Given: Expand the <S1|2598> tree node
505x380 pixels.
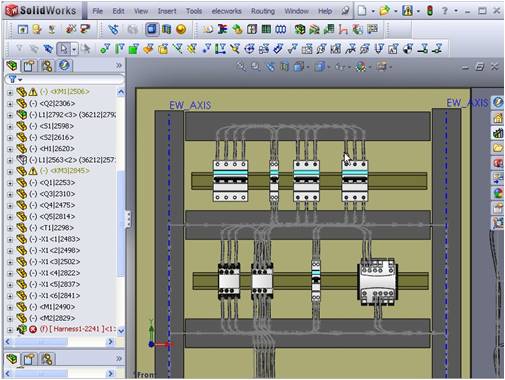Looking at the screenshot, I should tap(10, 127).
